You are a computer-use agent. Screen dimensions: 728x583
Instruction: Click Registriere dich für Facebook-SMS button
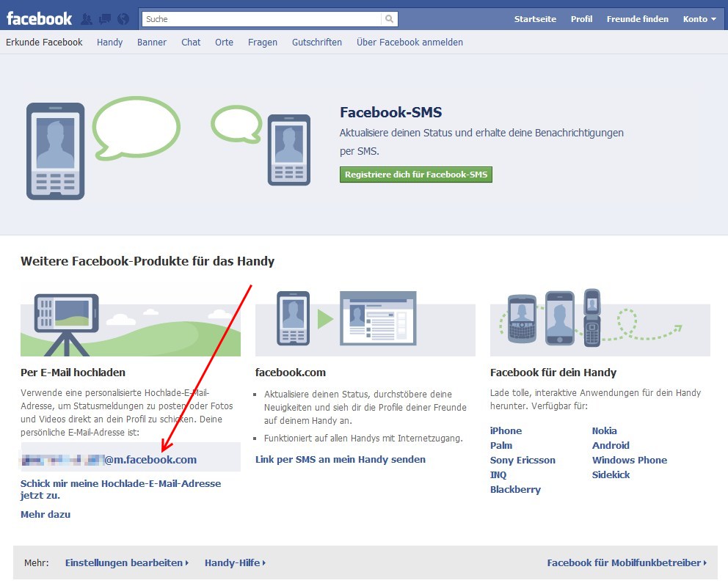tap(416, 175)
